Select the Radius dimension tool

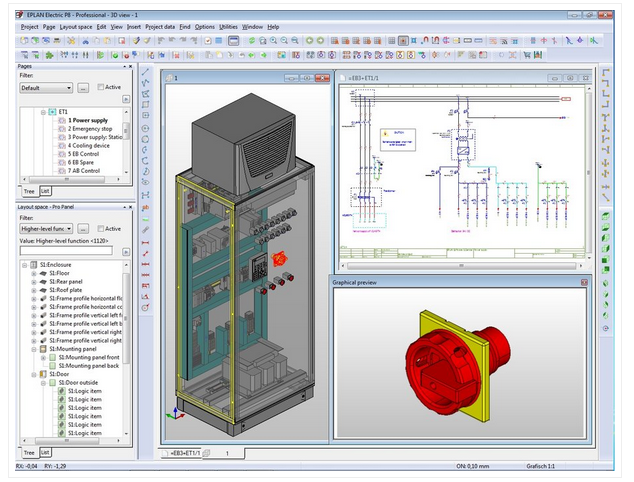pos(145,307)
